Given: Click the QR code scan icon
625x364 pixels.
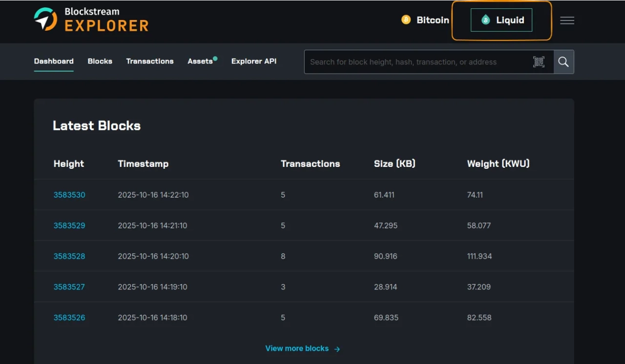Looking at the screenshot, I should coord(539,62).
